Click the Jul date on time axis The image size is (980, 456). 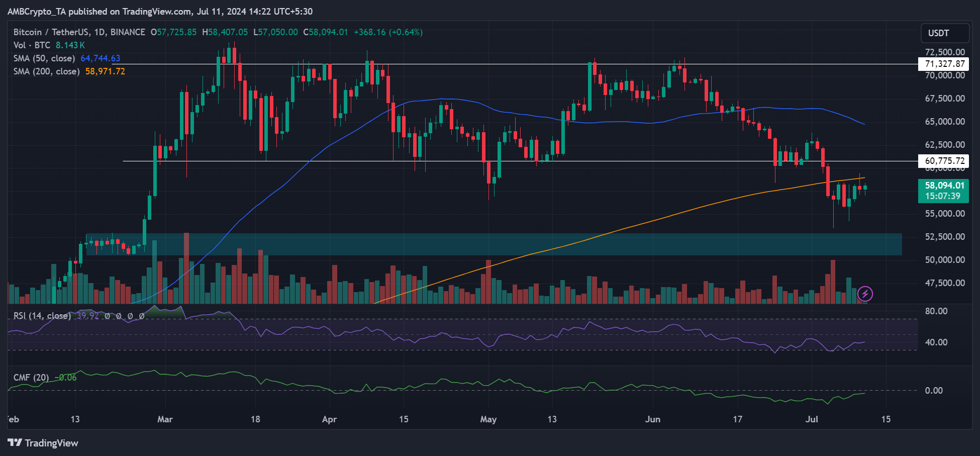(x=812, y=419)
